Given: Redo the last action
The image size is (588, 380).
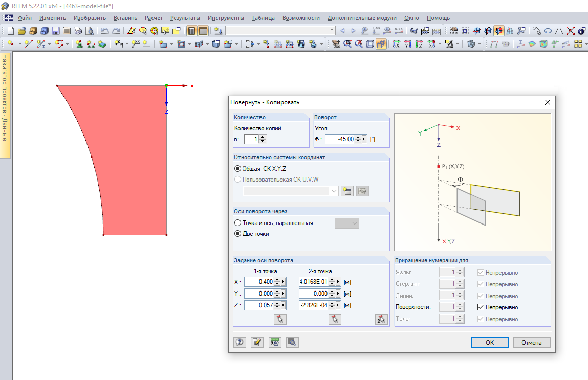Looking at the screenshot, I should pyautogui.click(x=116, y=31).
